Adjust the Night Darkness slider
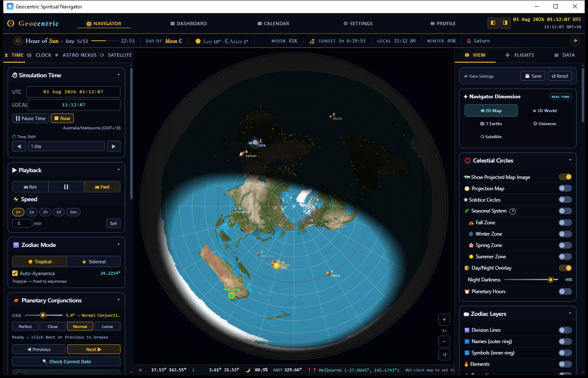 point(531,280)
